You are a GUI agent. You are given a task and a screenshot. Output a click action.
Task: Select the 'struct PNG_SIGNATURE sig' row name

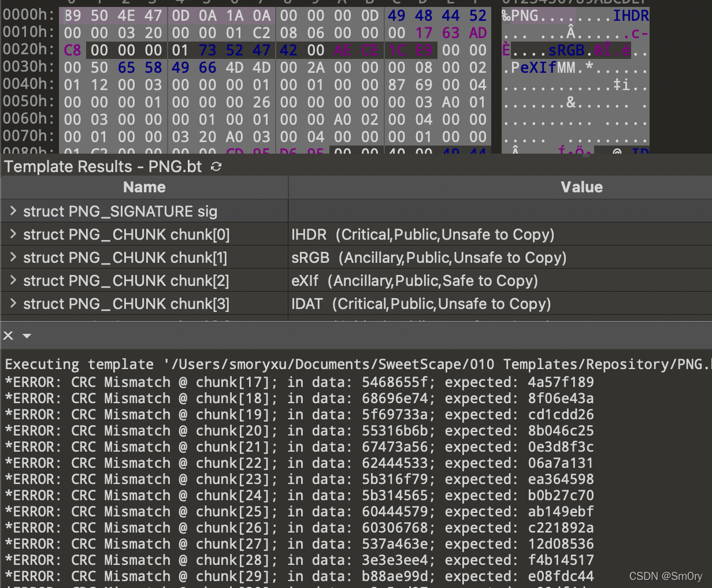click(120, 211)
